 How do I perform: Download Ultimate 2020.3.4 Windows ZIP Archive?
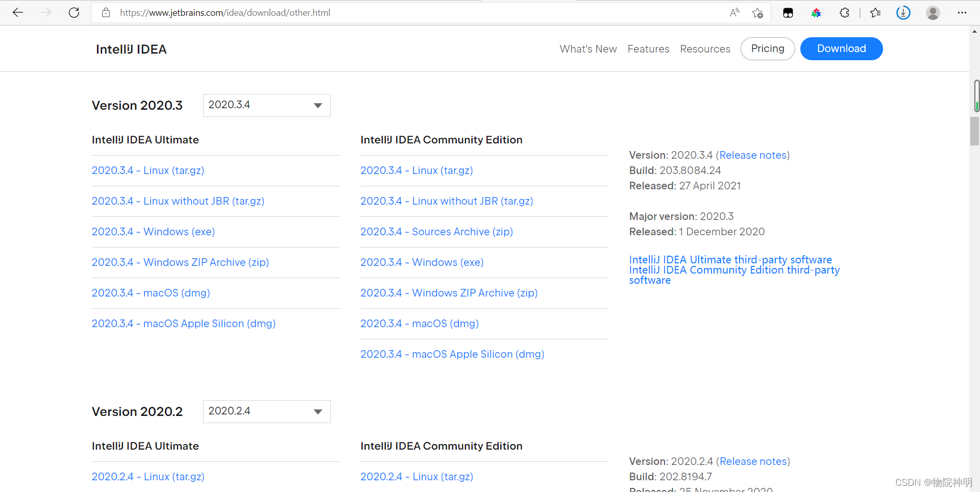point(180,262)
